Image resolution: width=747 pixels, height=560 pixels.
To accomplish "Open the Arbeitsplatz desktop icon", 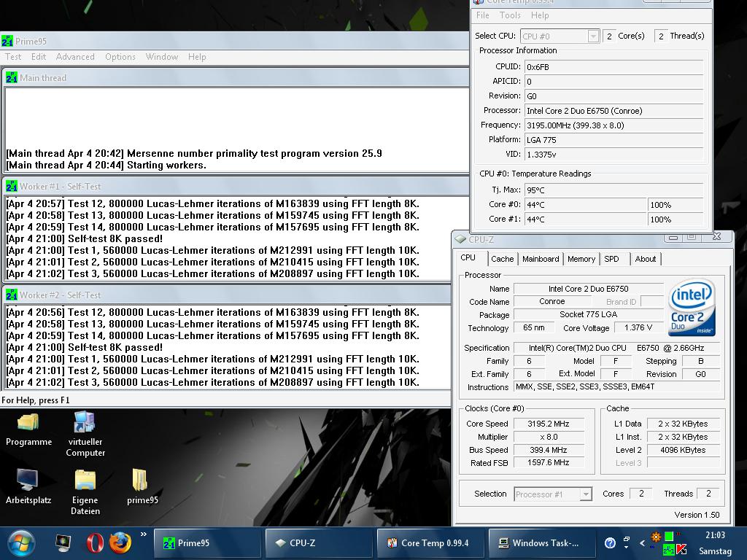I will coord(28,486).
